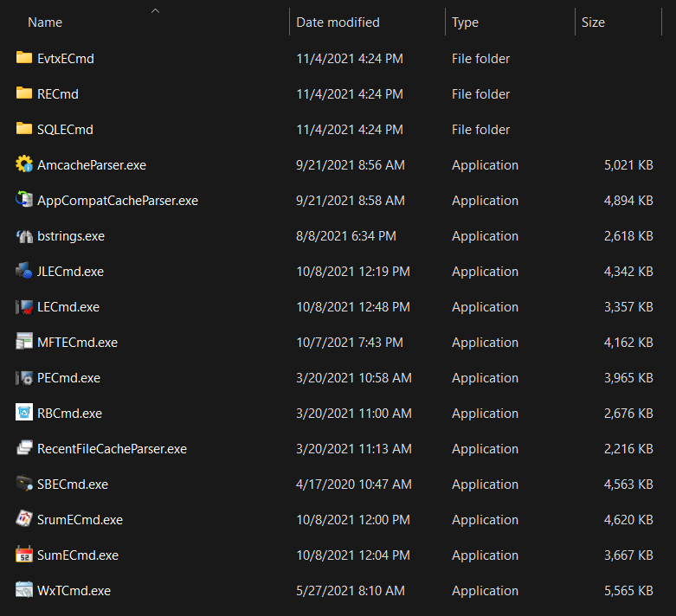Select the EvtxECmd folder name
The width and height of the screenshot is (676, 616).
(66, 59)
